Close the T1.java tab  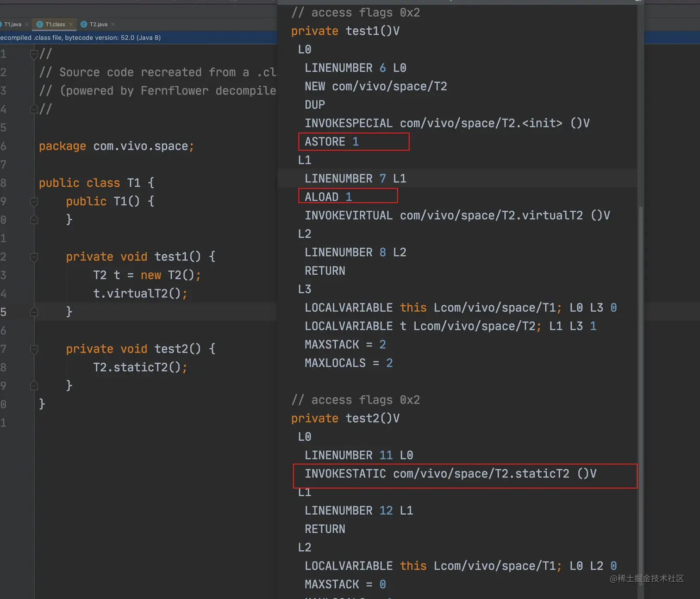coord(27,25)
